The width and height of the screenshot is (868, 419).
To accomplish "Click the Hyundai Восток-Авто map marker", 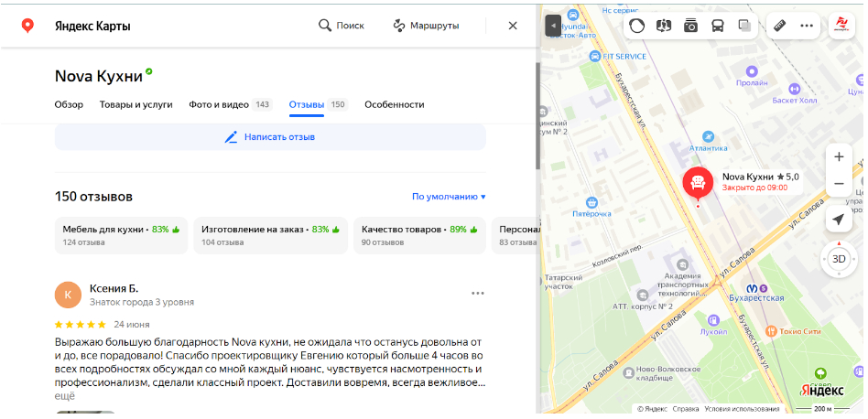I will point(573,15).
